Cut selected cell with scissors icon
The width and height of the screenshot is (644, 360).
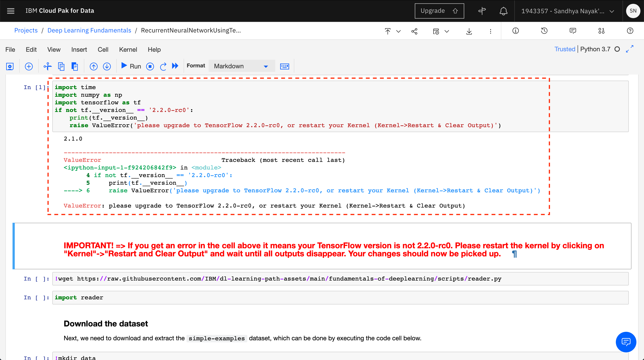[47, 66]
